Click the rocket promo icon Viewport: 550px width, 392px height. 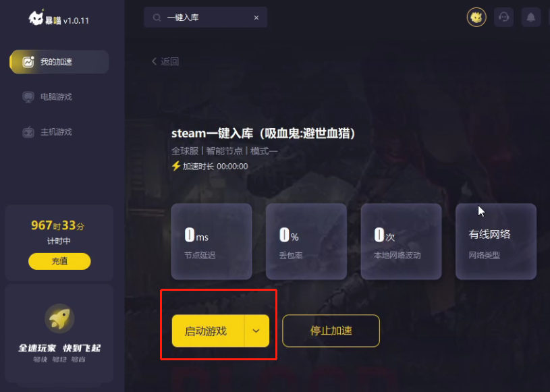tap(59, 318)
